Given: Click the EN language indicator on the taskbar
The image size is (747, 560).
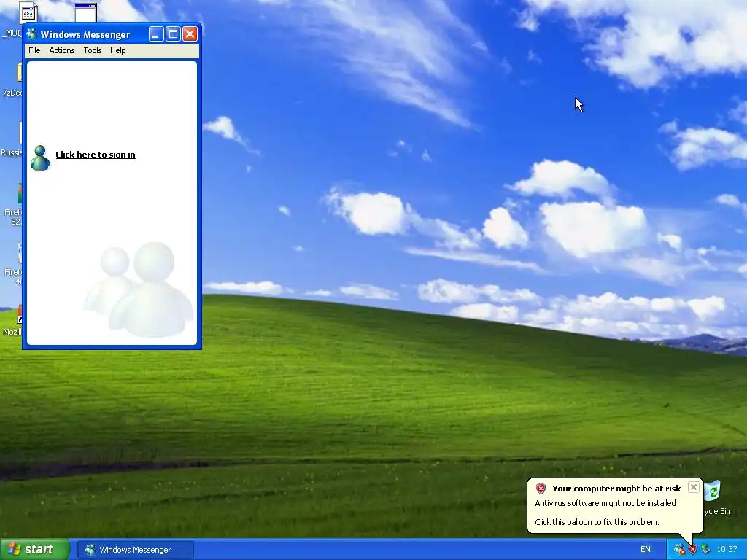Looking at the screenshot, I should (x=645, y=550).
